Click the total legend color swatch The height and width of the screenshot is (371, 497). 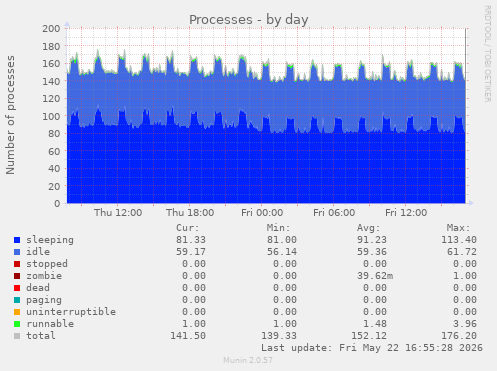click(17, 336)
